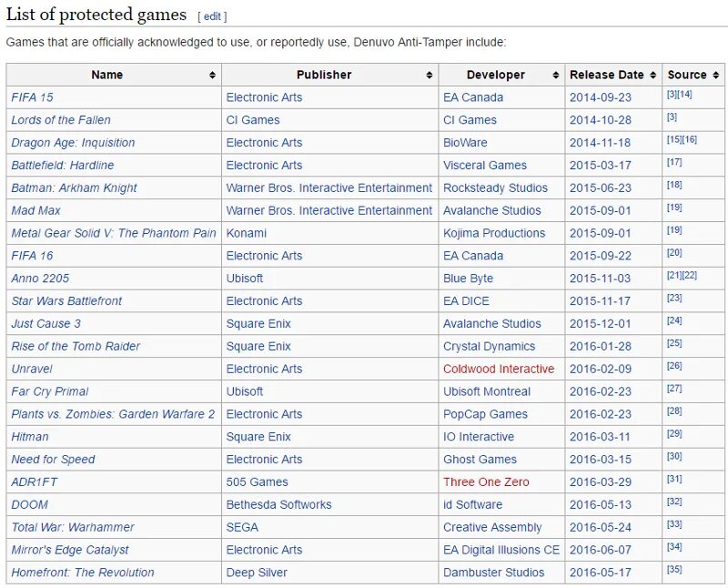728x588 pixels.
Task: Open the Mad Max game link
Action: click(x=35, y=210)
